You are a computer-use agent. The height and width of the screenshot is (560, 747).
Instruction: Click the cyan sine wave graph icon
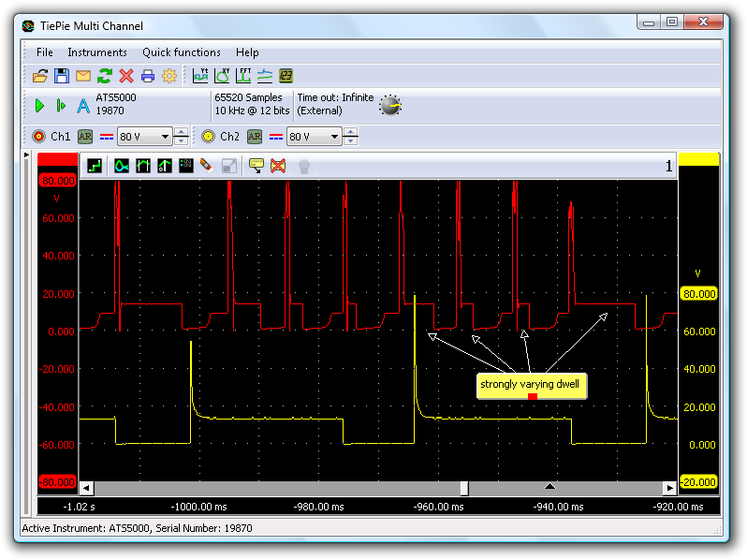122,166
